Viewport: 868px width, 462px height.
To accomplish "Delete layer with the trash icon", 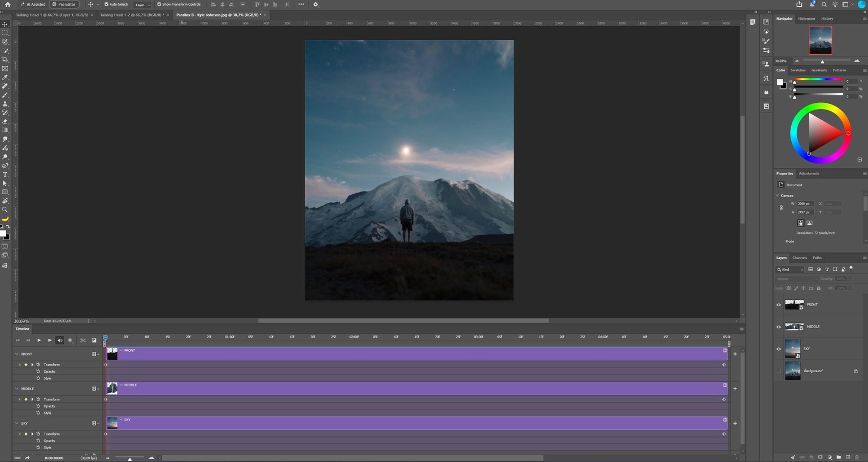I will 857,457.
